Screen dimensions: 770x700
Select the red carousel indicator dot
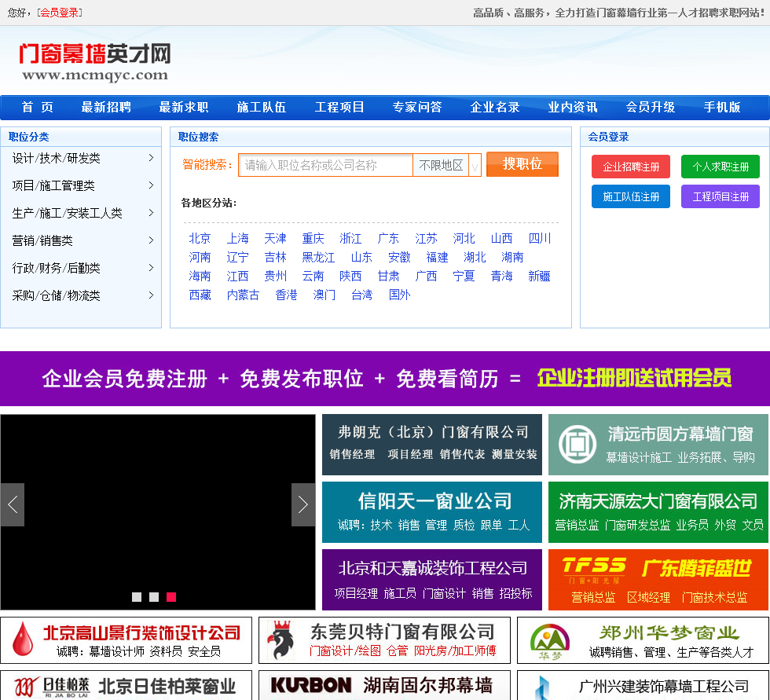[171, 597]
